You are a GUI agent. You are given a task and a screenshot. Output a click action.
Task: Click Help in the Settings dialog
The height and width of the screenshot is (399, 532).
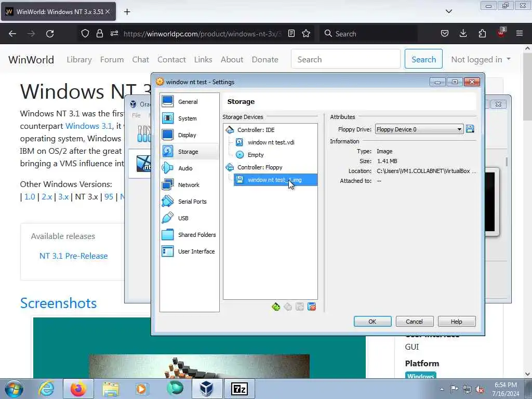pos(457,321)
